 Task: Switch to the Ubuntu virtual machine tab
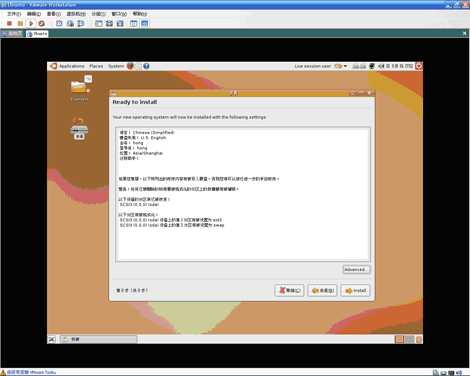pos(37,34)
